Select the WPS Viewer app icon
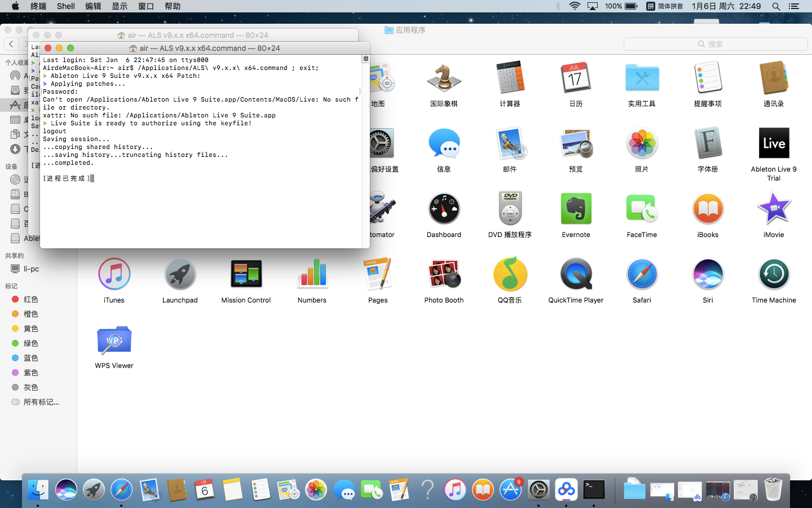Viewport: 812px width, 508px height. (114, 340)
